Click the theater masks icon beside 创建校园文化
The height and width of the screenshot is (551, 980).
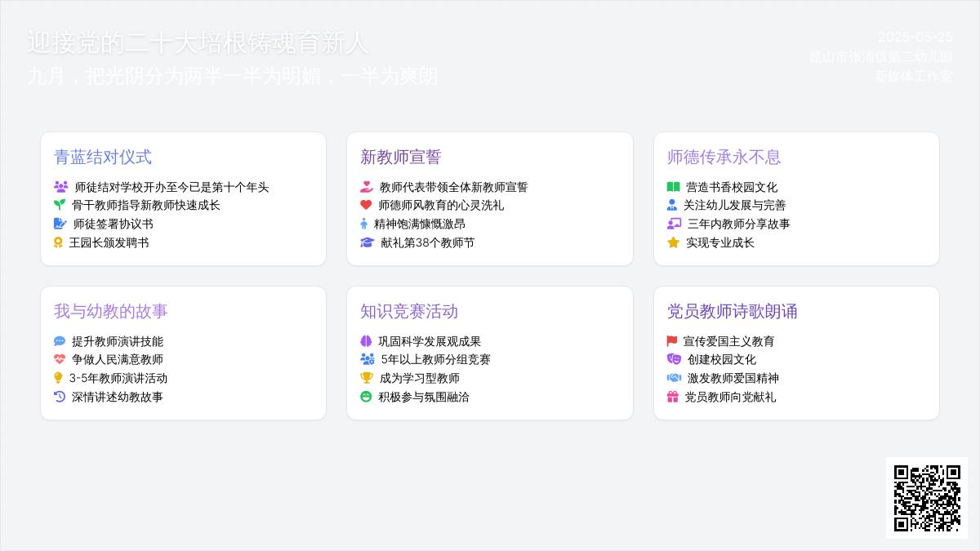point(674,359)
